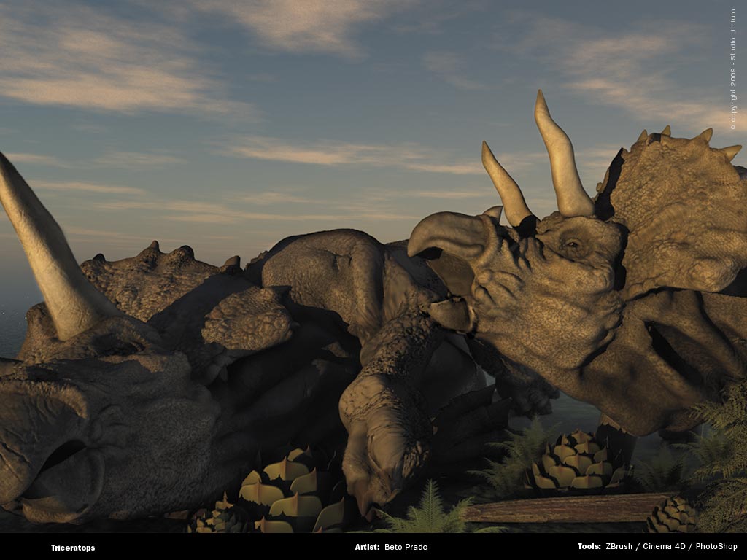
Task: Click the 'ZBrush / Cinema 4D / PhotoShop' text
Action: pyautogui.click(x=671, y=547)
